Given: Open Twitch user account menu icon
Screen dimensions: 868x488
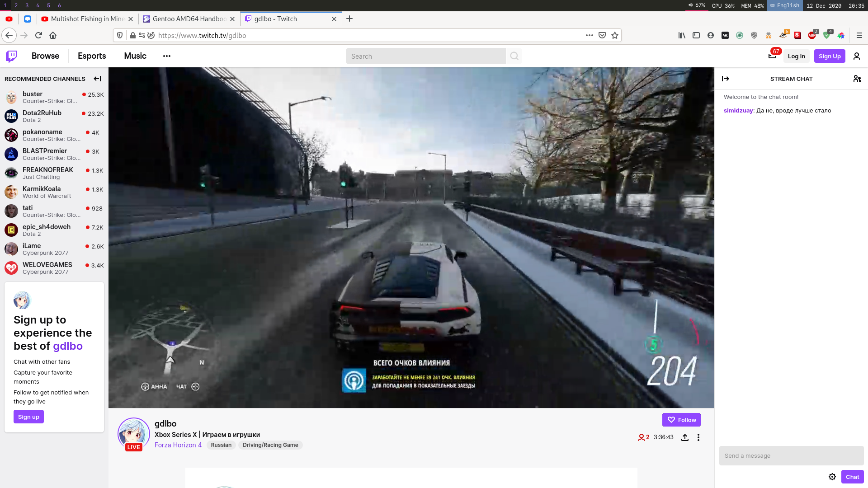Looking at the screenshot, I should point(857,56).
